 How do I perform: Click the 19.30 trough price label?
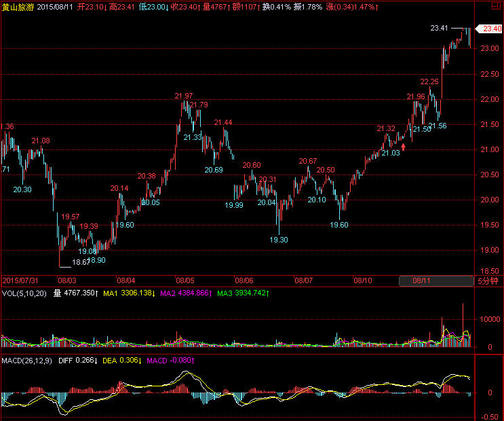coord(278,240)
